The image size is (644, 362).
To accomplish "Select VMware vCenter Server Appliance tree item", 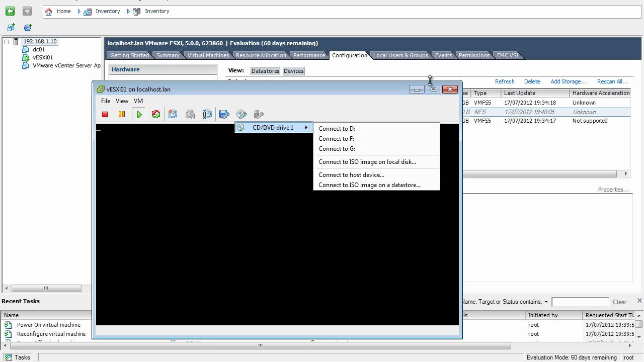I will click(x=66, y=65).
